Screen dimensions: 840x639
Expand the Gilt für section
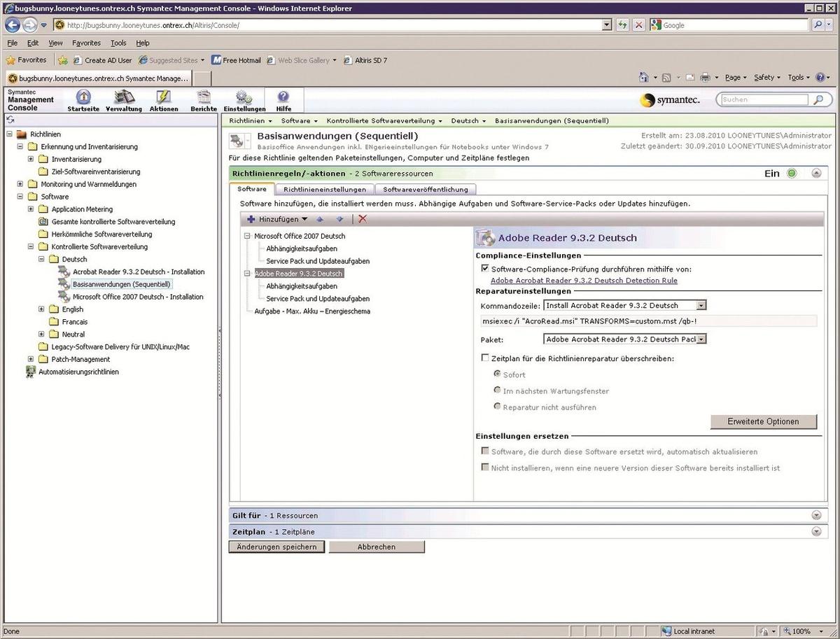coord(815,515)
